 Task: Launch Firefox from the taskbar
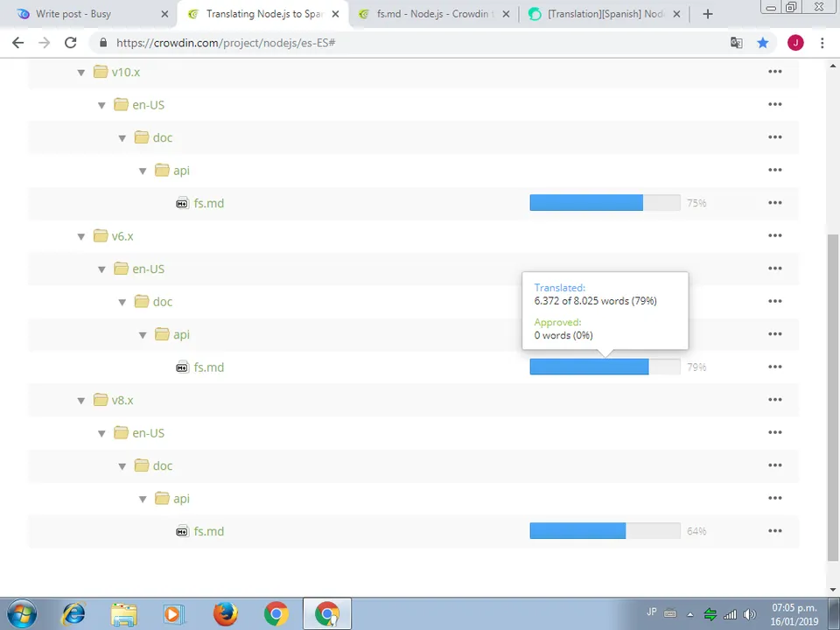[225, 614]
